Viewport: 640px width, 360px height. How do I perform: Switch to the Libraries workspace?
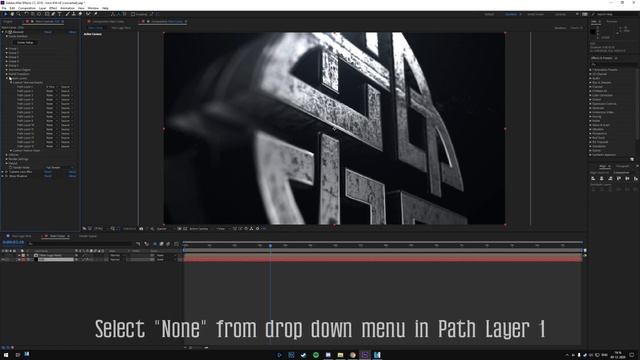click(560, 14)
